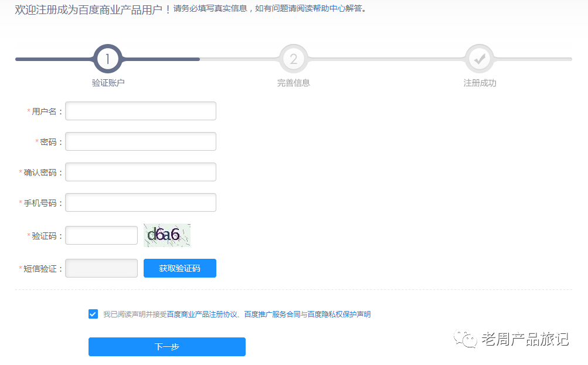588x365 pixels.
Task: Click into the 确认密码 field
Action: (141, 172)
